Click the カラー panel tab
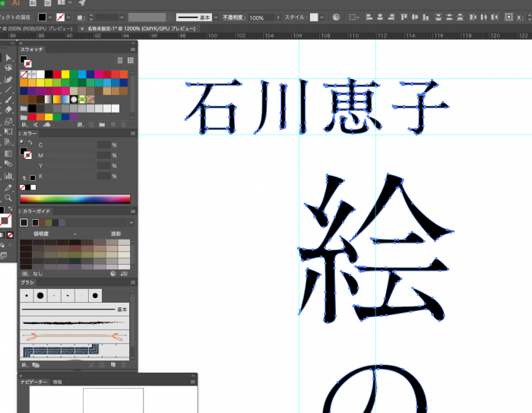This screenshot has height=413, width=532. point(30,133)
